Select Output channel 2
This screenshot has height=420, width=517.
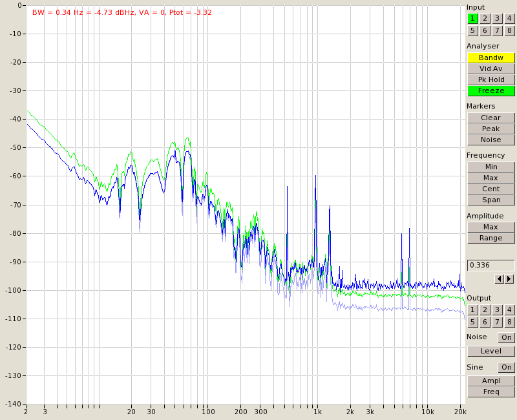tap(485, 310)
